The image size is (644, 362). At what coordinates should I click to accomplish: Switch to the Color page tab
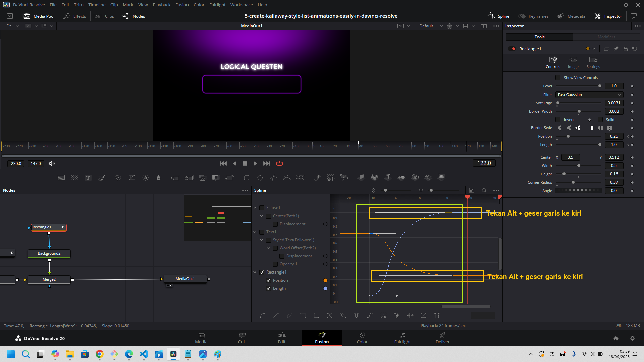point(362,338)
